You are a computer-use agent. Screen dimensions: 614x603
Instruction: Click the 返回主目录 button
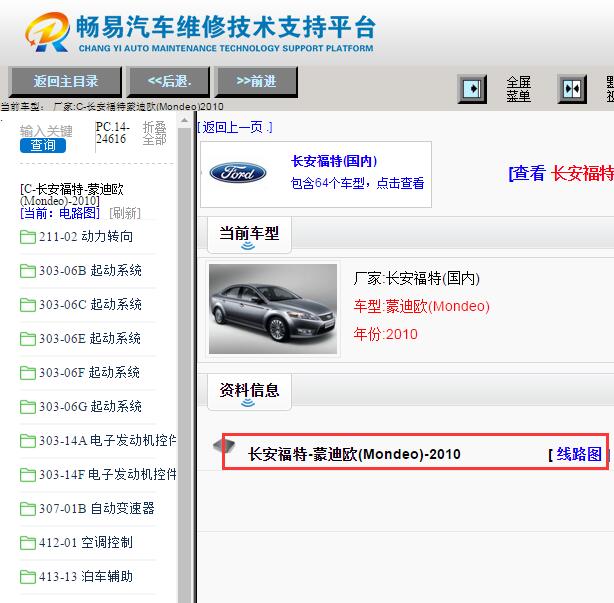pyautogui.click(x=65, y=81)
